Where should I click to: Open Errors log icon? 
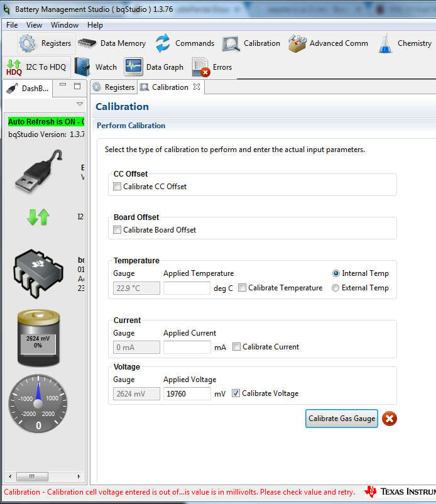[201, 67]
